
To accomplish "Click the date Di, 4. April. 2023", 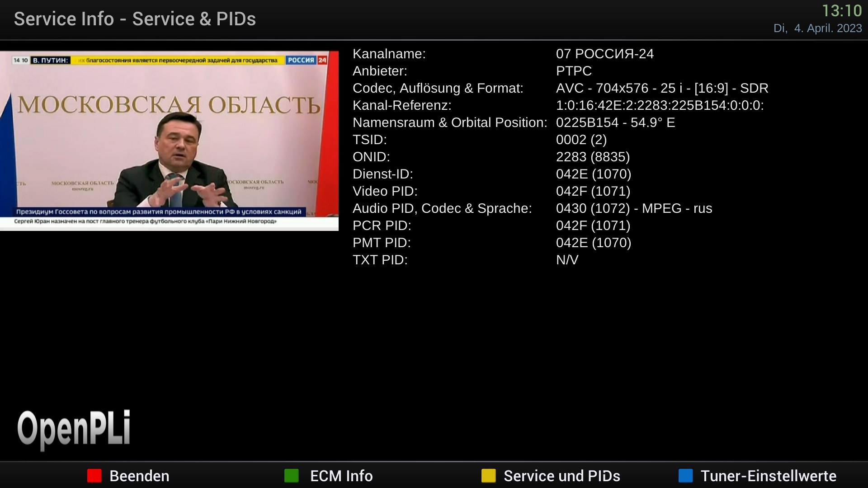I will pos(817,28).
